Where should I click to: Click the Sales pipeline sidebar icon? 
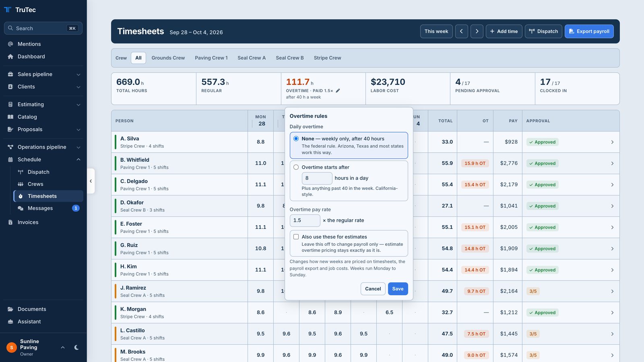[10, 74]
